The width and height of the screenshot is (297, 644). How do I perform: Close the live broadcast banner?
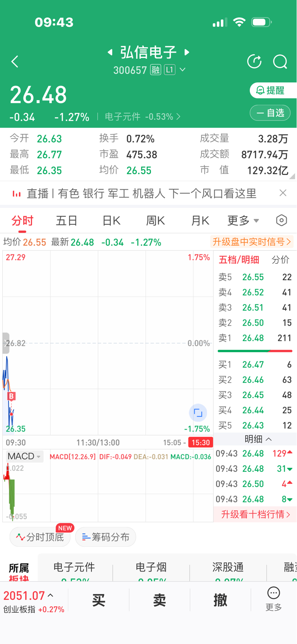[283, 193]
